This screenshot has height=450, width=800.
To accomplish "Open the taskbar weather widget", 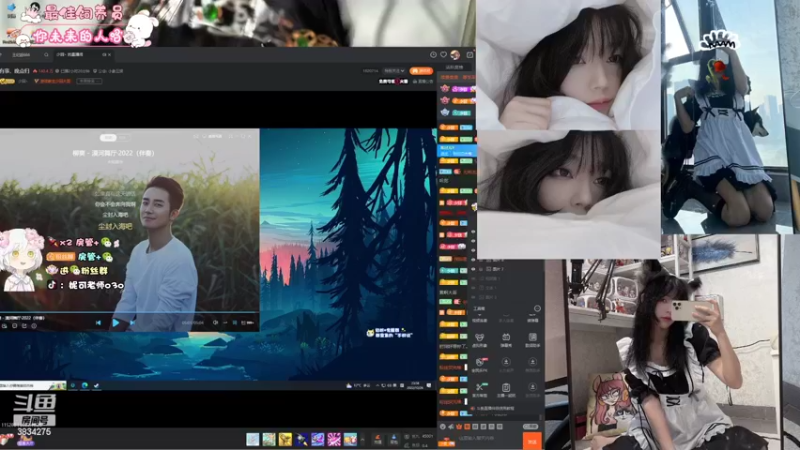I will [x=359, y=386].
